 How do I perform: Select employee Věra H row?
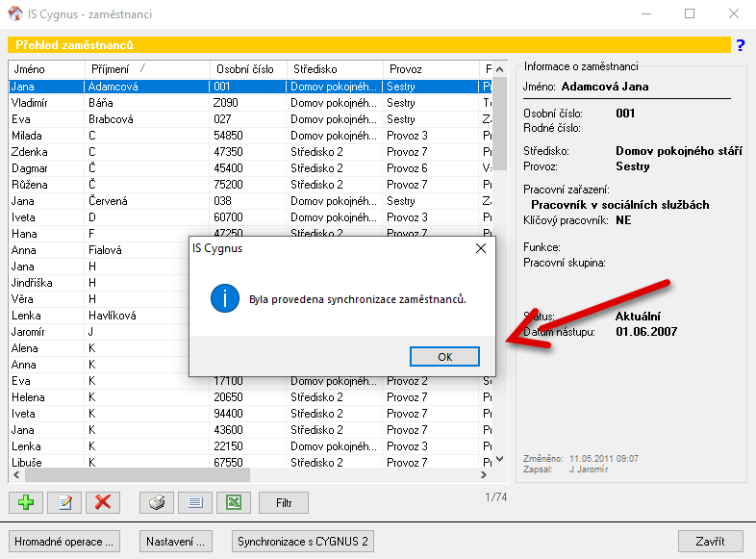[99, 299]
